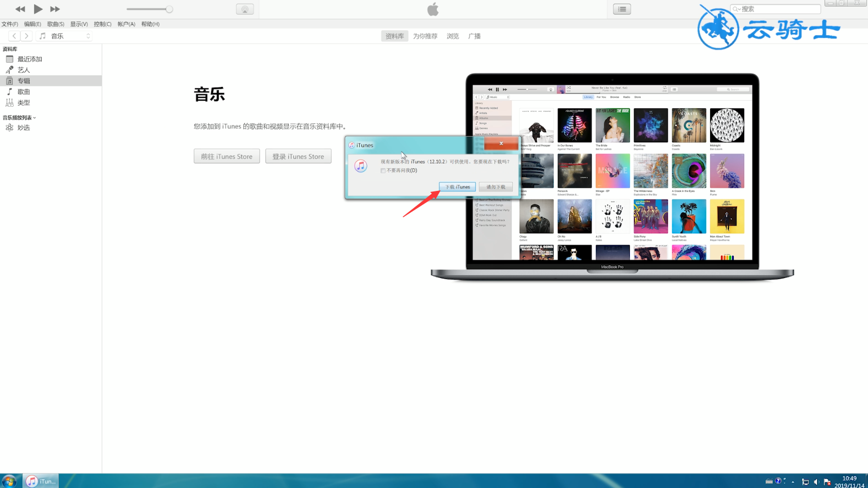Switch to the 为你推荐 tab
Image resolution: width=868 pixels, height=488 pixels.
tap(425, 36)
